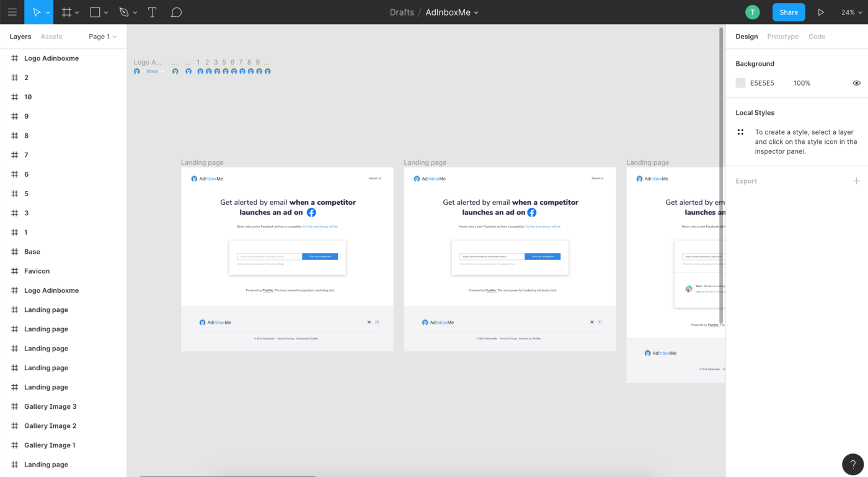This screenshot has width=868, height=477.
Task: Add an export setting with plus icon
Action: pos(856,181)
